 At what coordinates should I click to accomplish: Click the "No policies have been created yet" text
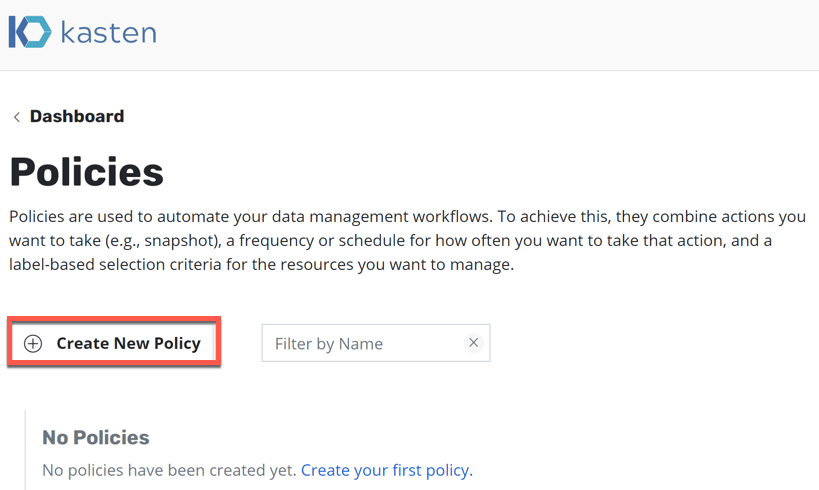point(169,470)
